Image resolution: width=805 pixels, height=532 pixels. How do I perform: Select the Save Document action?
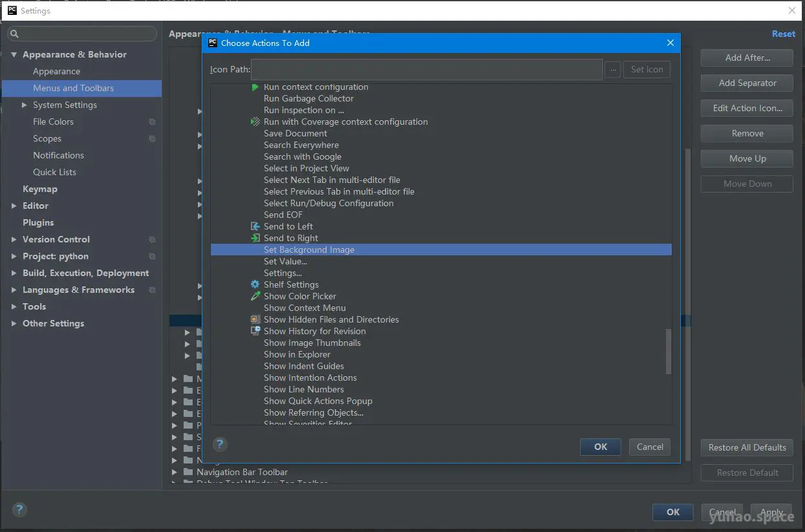point(295,133)
